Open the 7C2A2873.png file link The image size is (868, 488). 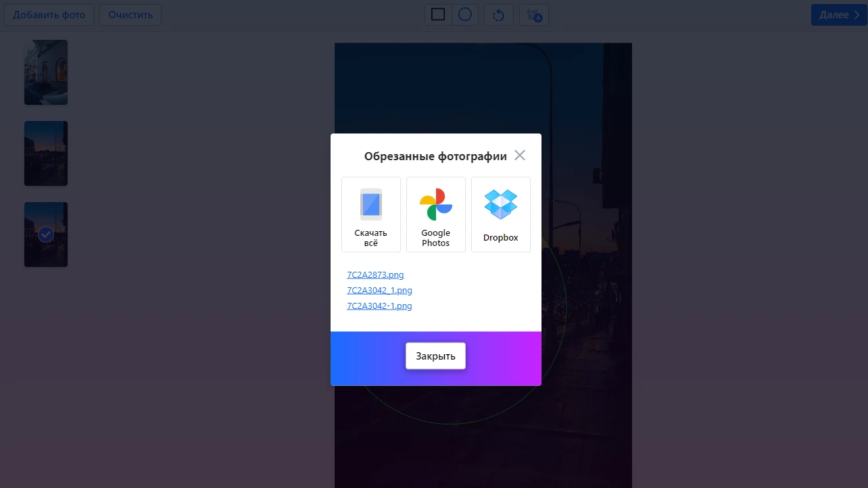375,275
